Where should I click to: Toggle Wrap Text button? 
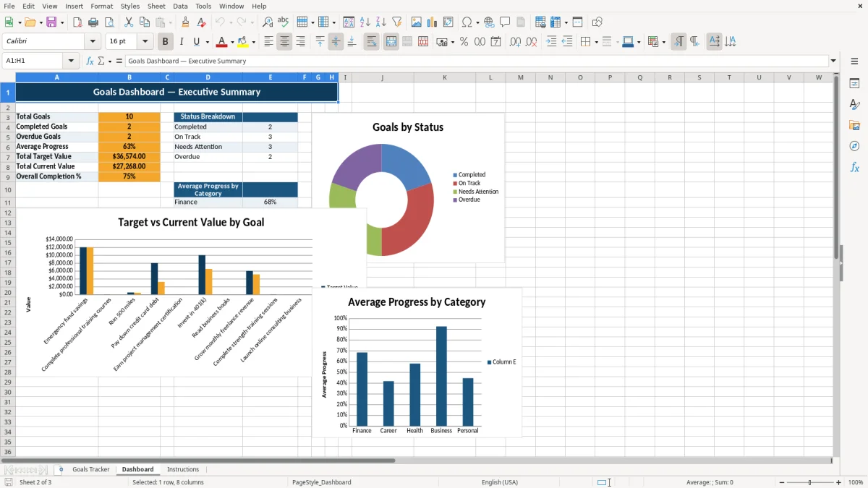click(371, 42)
